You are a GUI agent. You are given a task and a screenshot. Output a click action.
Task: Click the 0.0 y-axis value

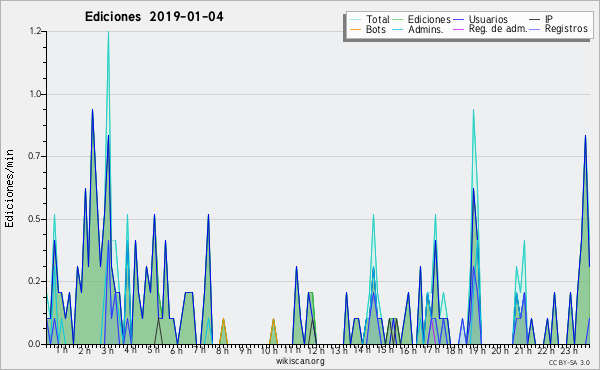click(x=35, y=344)
